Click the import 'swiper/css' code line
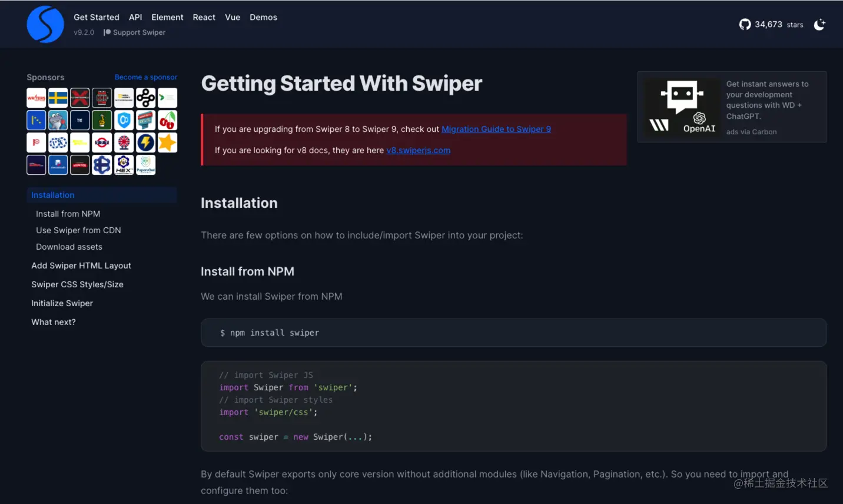843x504 pixels. (x=268, y=412)
